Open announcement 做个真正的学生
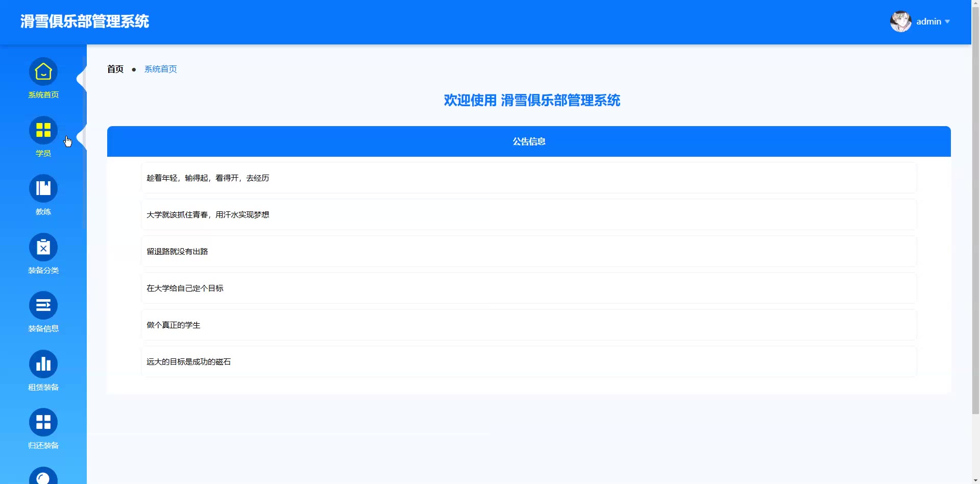Image resolution: width=980 pixels, height=484 pixels. pyautogui.click(x=529, y=325)
